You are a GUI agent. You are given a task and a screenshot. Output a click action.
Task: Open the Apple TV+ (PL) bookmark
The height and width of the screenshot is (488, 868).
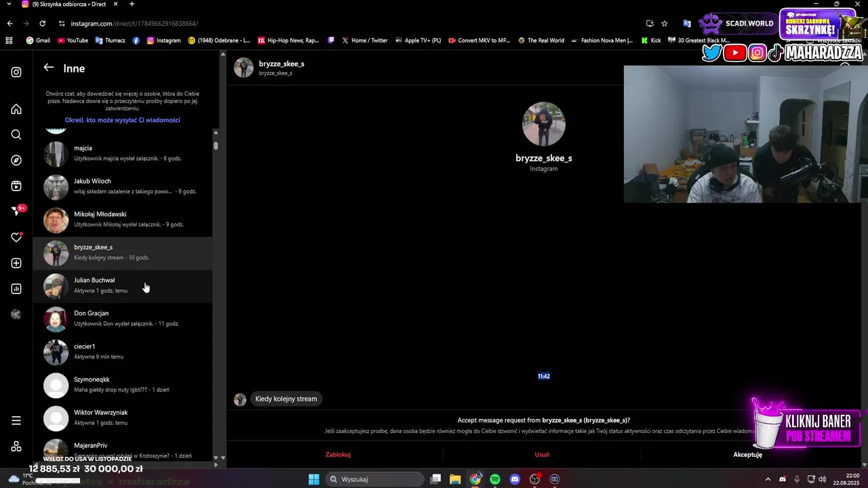coord(418,40)
